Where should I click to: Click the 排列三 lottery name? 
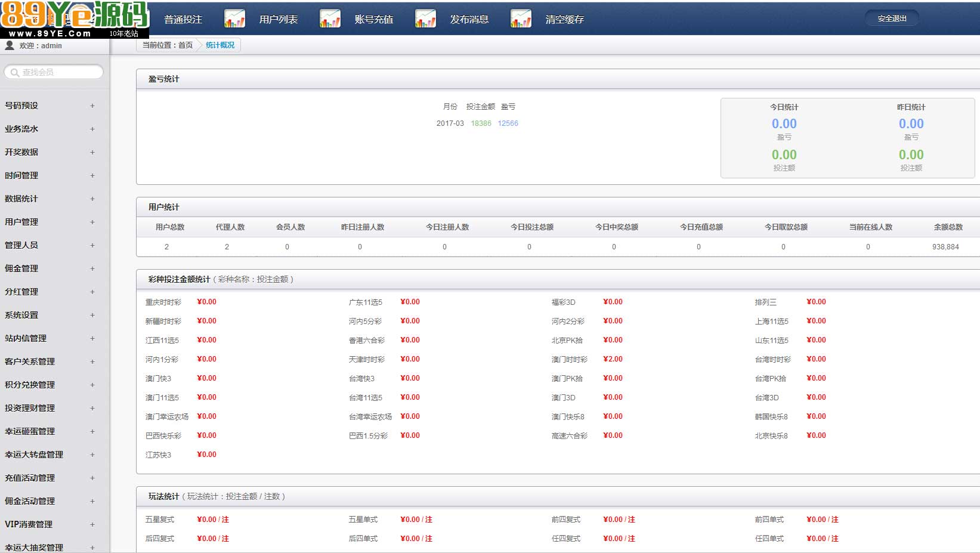766,302
